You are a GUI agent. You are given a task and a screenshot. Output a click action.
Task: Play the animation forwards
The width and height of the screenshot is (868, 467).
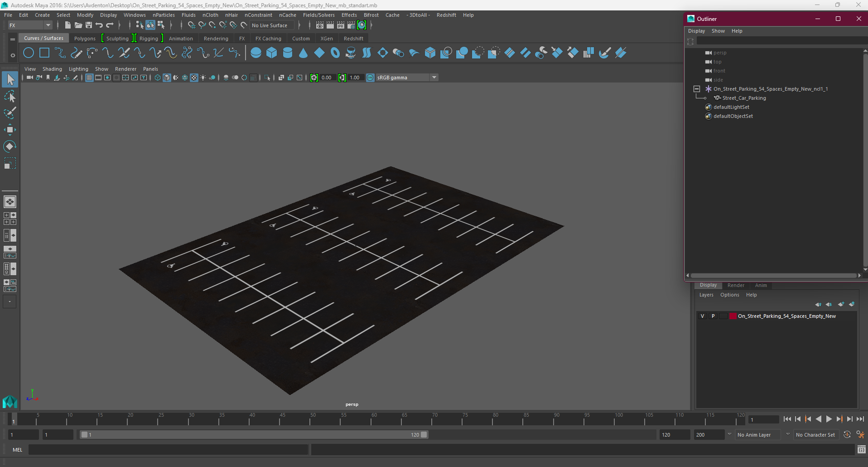coord(829,419)
